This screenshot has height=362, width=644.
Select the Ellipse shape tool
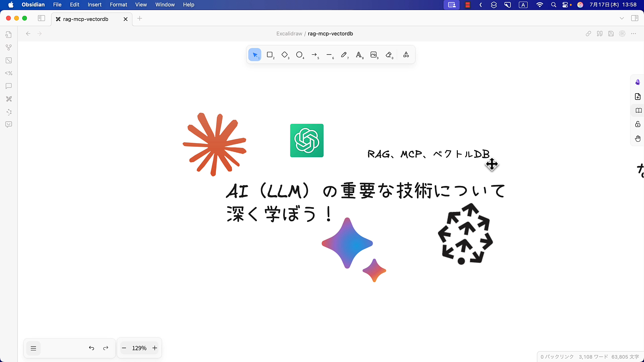300,55
